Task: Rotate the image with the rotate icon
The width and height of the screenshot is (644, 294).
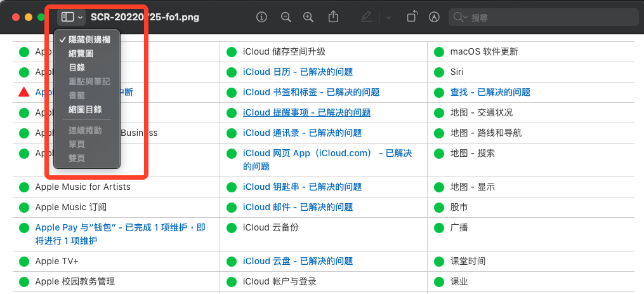Action: (412, 17)
